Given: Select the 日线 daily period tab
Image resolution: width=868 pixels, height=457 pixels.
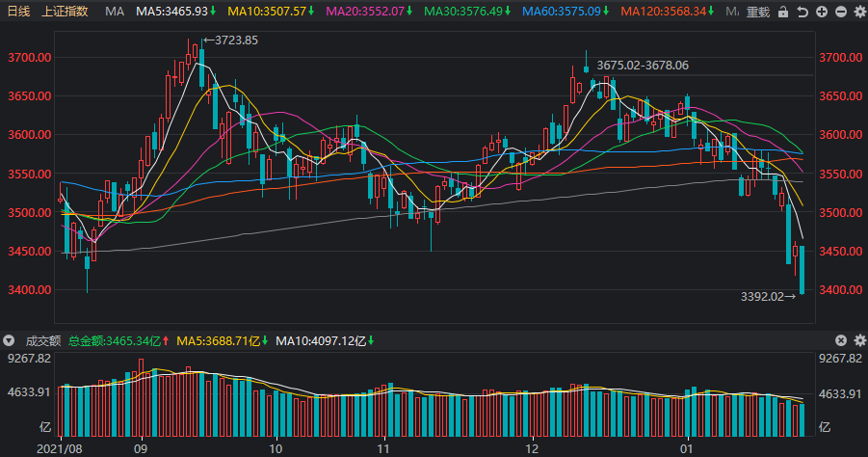Looking at the screenshot, I should [x=18, y=11].
